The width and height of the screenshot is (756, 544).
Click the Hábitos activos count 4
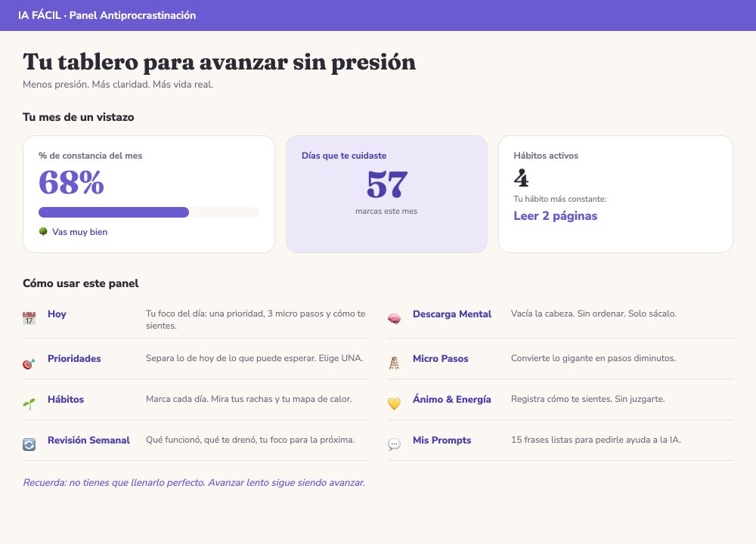pos(521,178)
